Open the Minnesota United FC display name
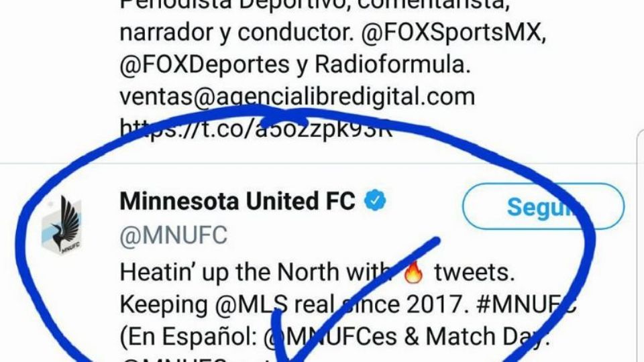Image resolution: width=644 pixels, height=362 pixels. [x=237, y=201]
